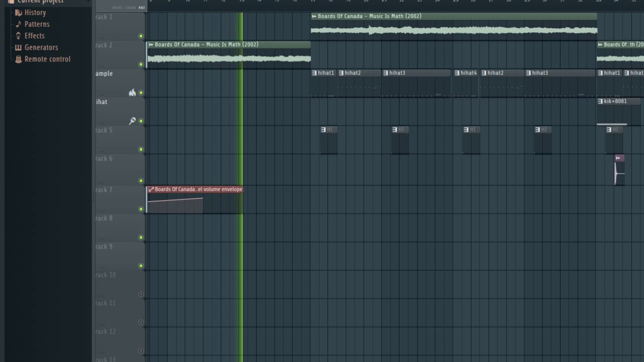Image resolution: width=644 pixels, height=362 pixels.
Task: Open Effects in the browser tree
Action: pos(35,36)
